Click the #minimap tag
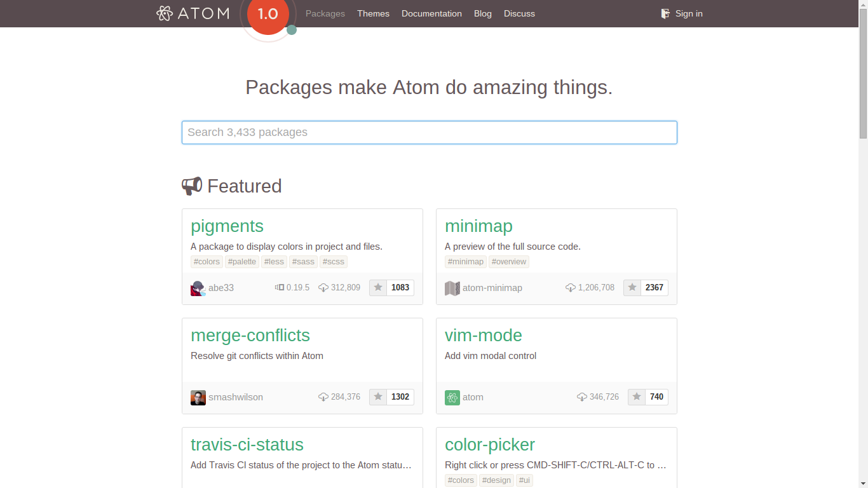The image size is (868, 488). pos(466,262)
